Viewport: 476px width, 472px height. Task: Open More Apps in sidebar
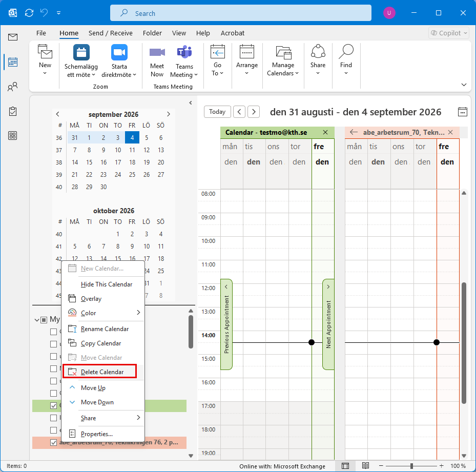[13, 135]
